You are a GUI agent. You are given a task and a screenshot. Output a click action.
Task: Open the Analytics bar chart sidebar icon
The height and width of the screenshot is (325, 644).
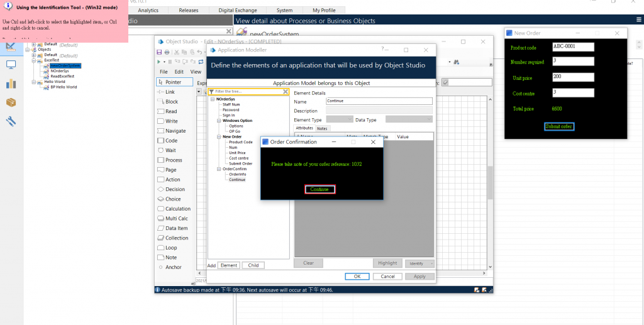pyautogui.click(x=11, y=84)
